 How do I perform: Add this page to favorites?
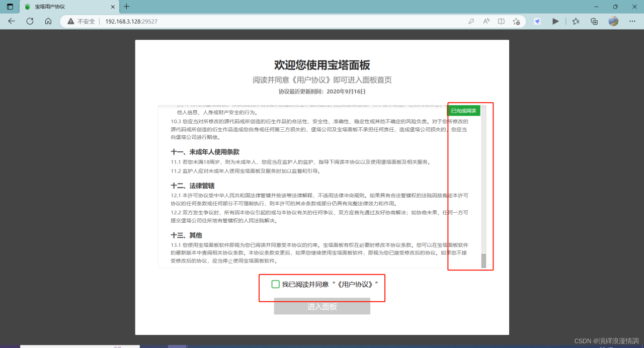click(516, 21)
